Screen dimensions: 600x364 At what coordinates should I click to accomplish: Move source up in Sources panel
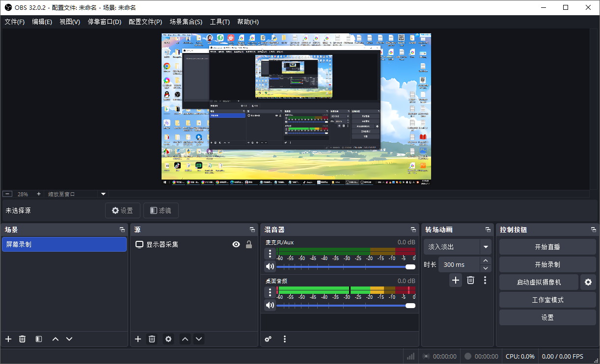click(x=185, y=339)
